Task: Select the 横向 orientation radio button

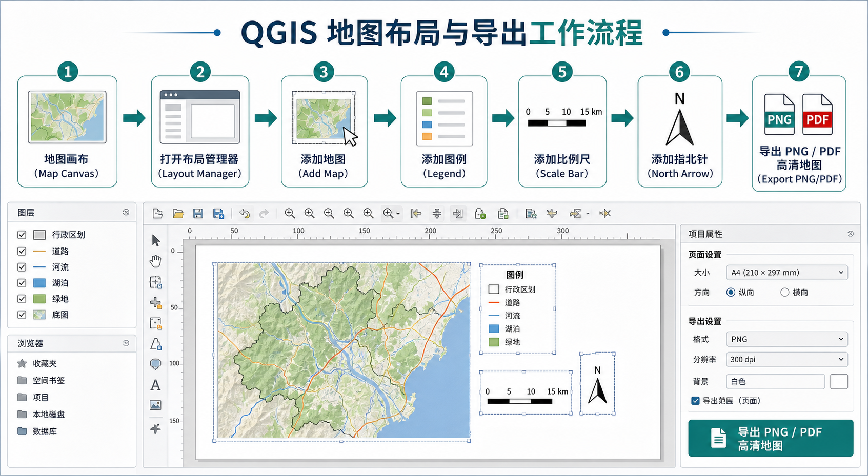Action: pos(784,292)
